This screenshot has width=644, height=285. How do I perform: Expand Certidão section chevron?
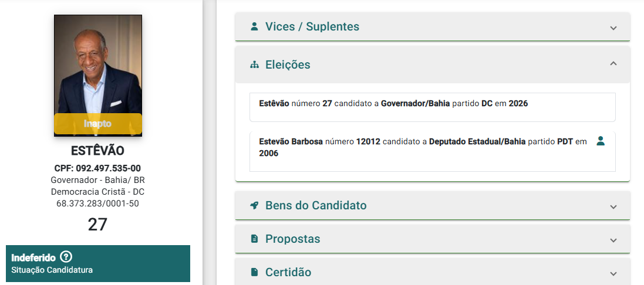point(613,273)
